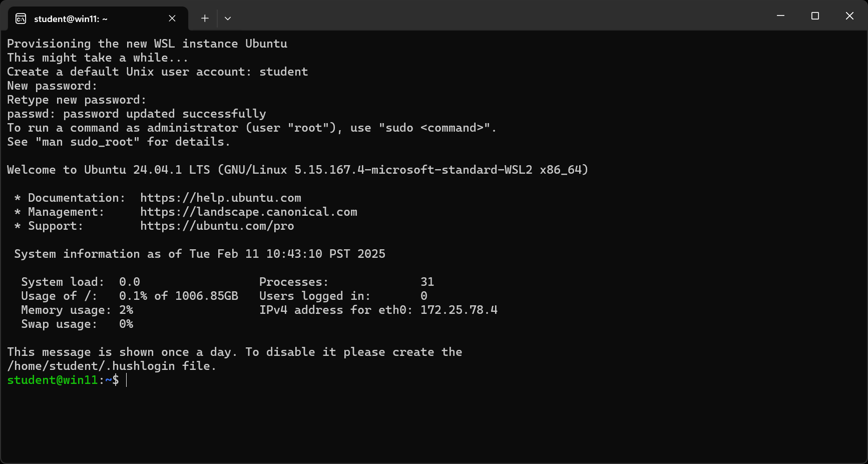Select the IPv4 address 172.25.78.4 text

(457, 310)
